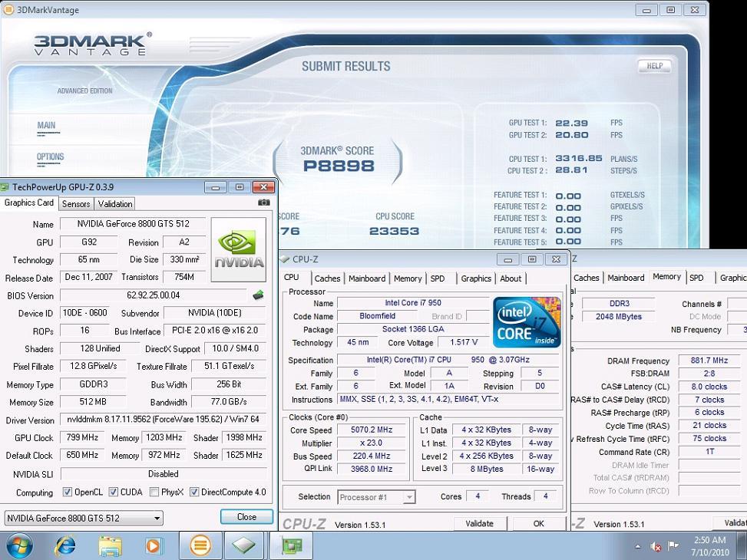
Task: Launch Internet Explorer from taskbar
Action: pyautogui.click(x=66, y=546)
